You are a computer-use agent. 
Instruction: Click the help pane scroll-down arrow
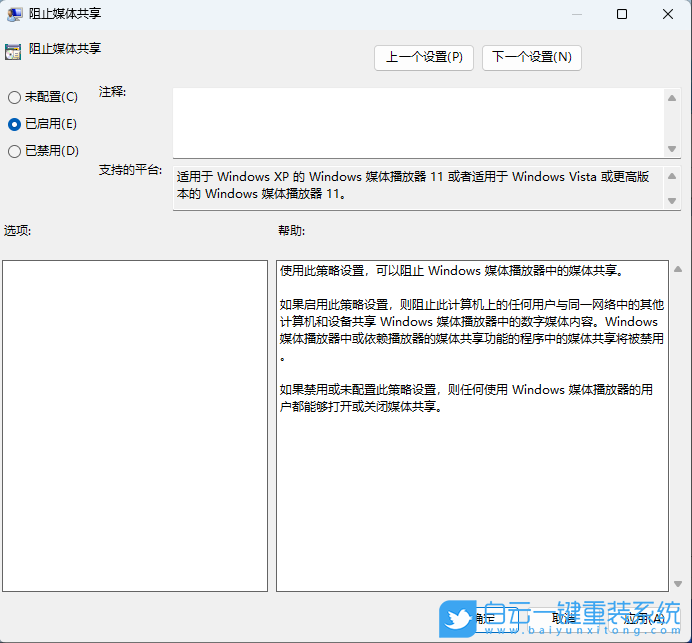coord(678,584)
